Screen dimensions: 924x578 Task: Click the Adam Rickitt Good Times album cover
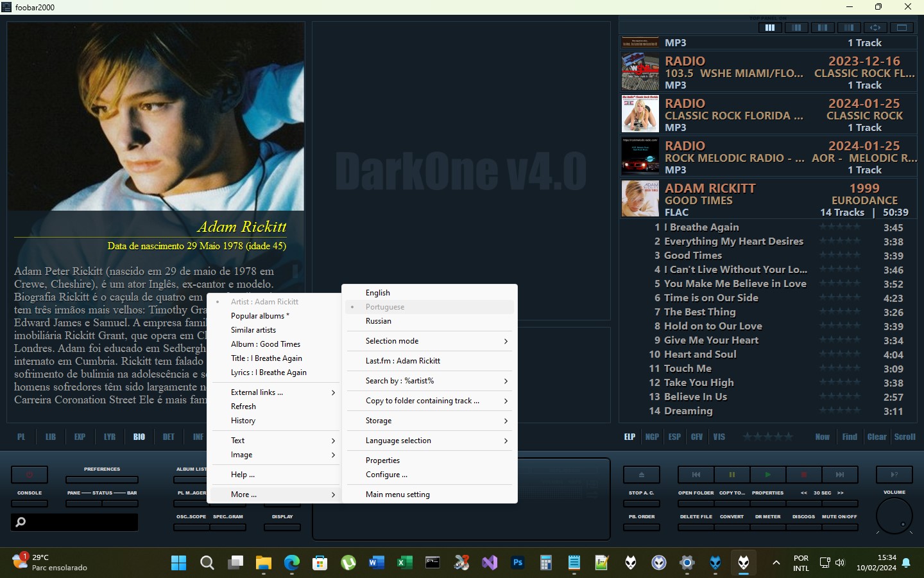point(640,198)
